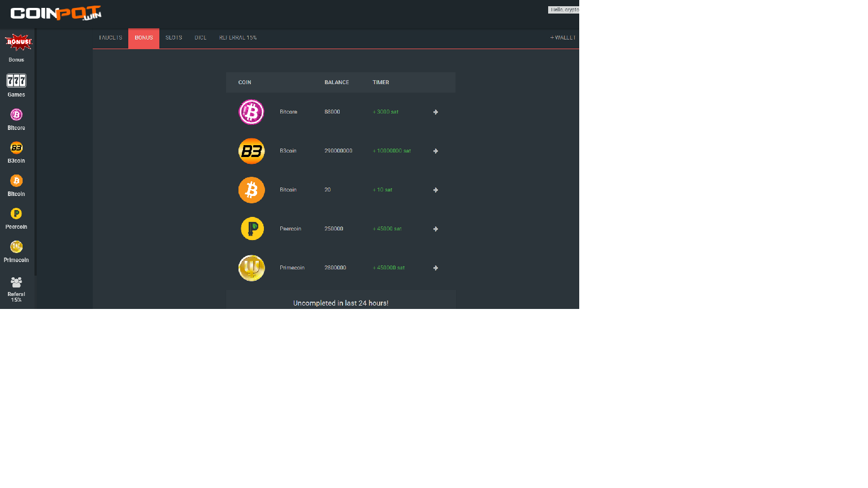Click the Balance column header
The image size is (868, 488).
click(x=337, y=82)
